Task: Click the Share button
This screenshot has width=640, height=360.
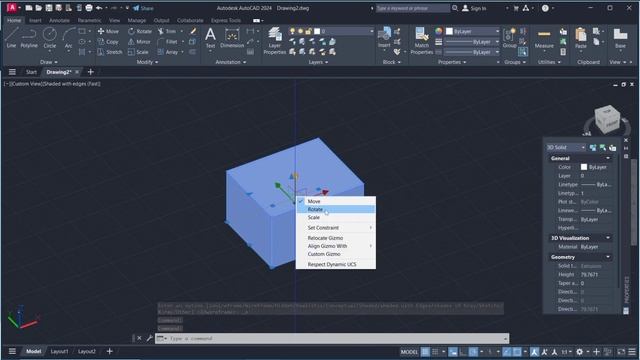Action: pos(143,8)
